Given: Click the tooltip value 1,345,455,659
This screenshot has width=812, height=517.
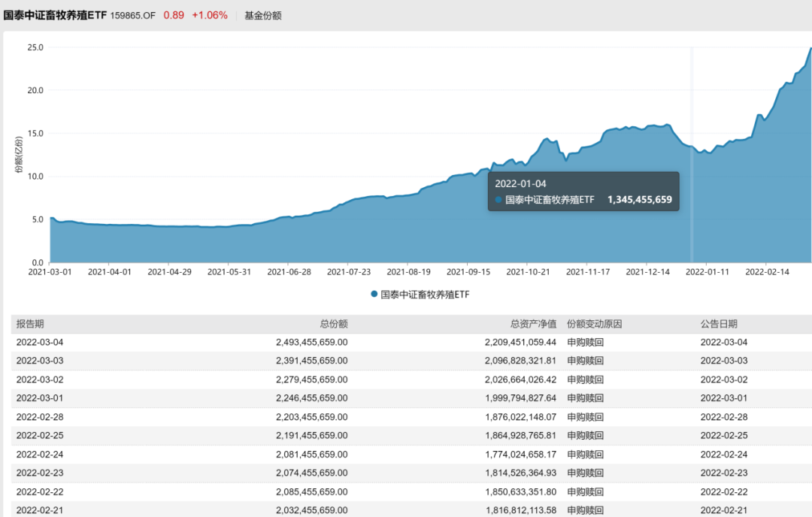Looking at the screenshot, I should click(x=640, y=200).
